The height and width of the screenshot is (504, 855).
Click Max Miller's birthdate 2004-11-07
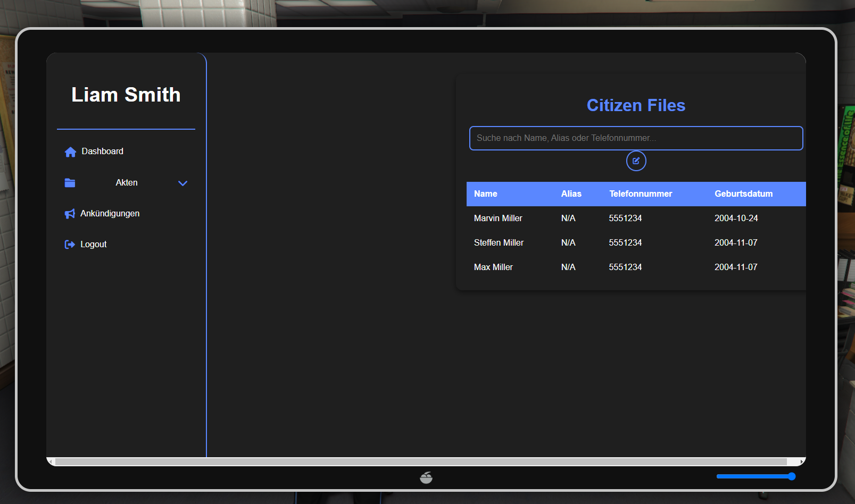(736, 267)
